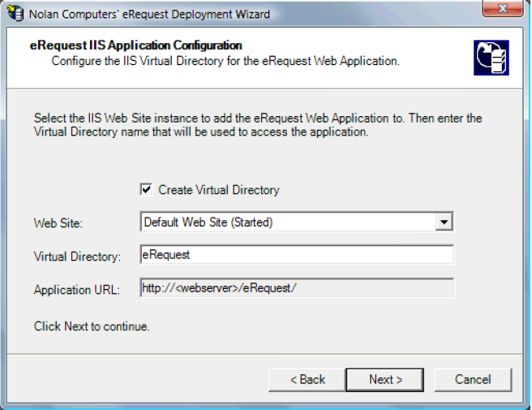This screenshot has width=532, height=410.
Task: Select the 'Default Web Site (Started)' combo box
Action: coord(288,222)
